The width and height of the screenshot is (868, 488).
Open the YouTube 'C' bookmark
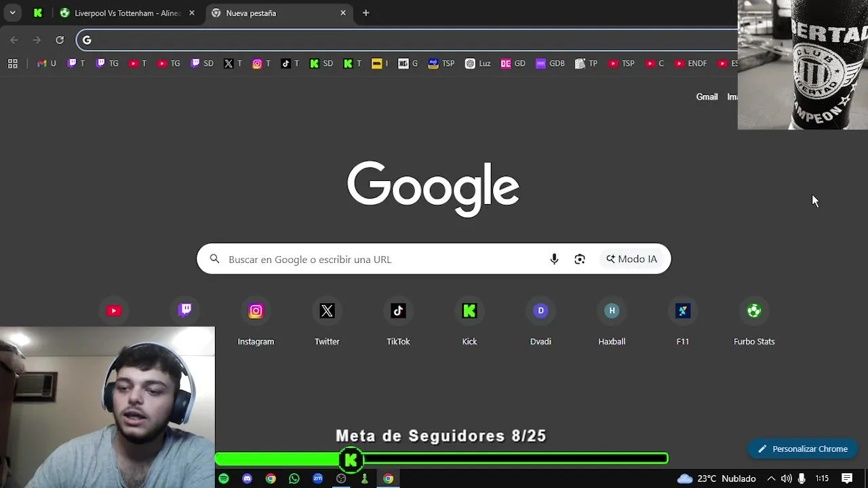[655, 63]
